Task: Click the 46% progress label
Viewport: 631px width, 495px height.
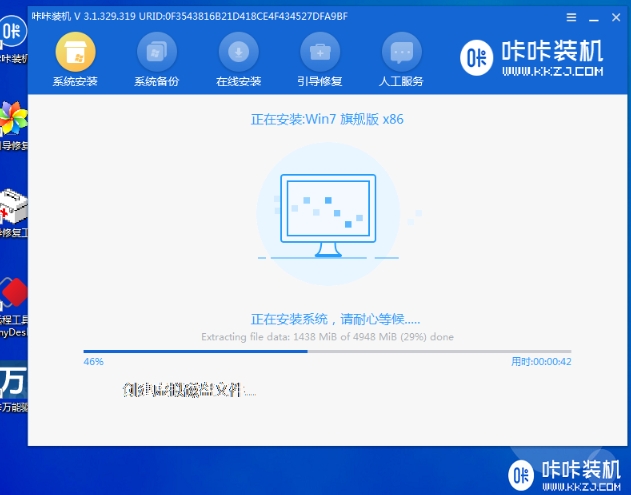Action: [x=93, y=362]
